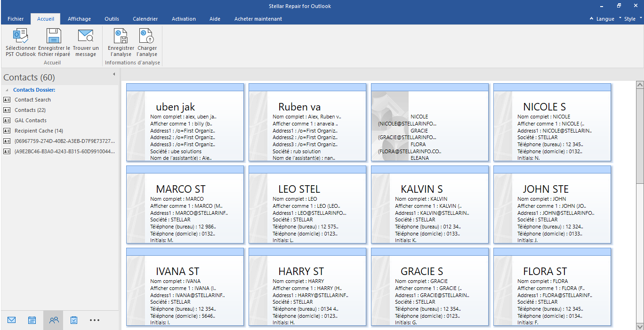This screenshot has height=330, width=644.
Task: Open the Fichier menu
Action: (x=16, y=19)
